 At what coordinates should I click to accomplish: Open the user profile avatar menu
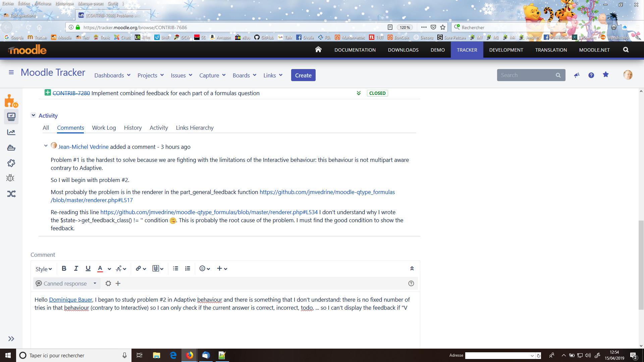click(x=628, y=75)
